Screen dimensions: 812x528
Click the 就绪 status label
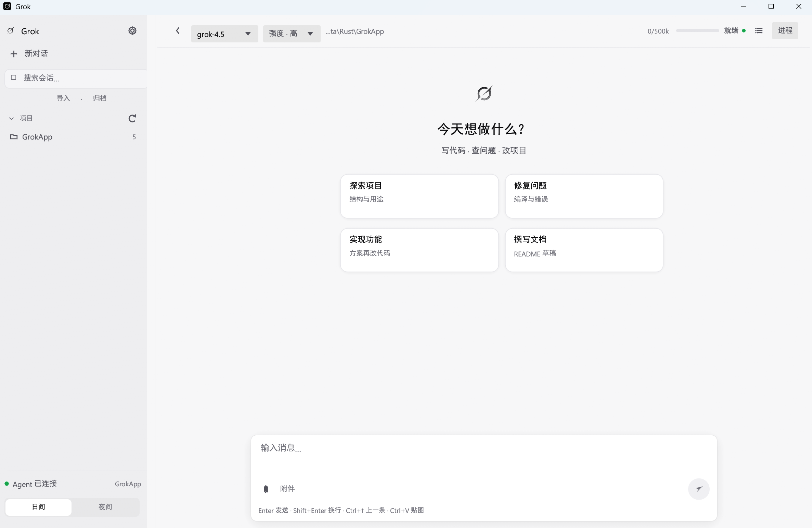pos(731,31)
